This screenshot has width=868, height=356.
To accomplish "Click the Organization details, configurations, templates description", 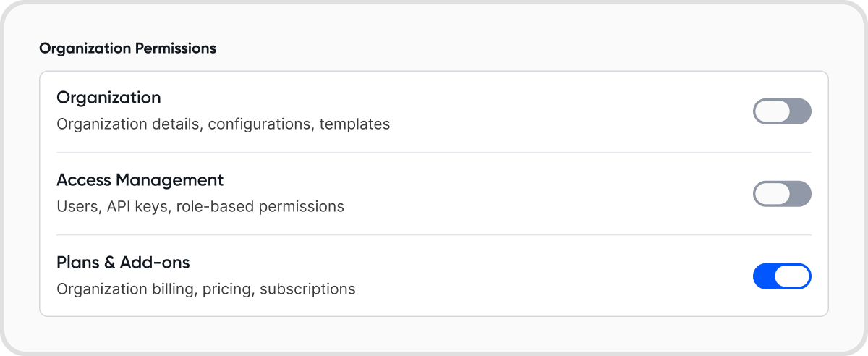I will pyautogui.click(x=223, y=124).
